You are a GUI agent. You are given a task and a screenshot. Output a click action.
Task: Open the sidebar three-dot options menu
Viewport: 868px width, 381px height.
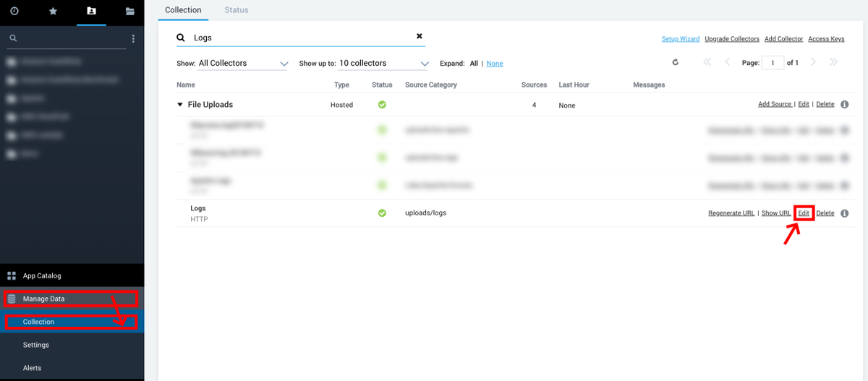tap(133, 38)
